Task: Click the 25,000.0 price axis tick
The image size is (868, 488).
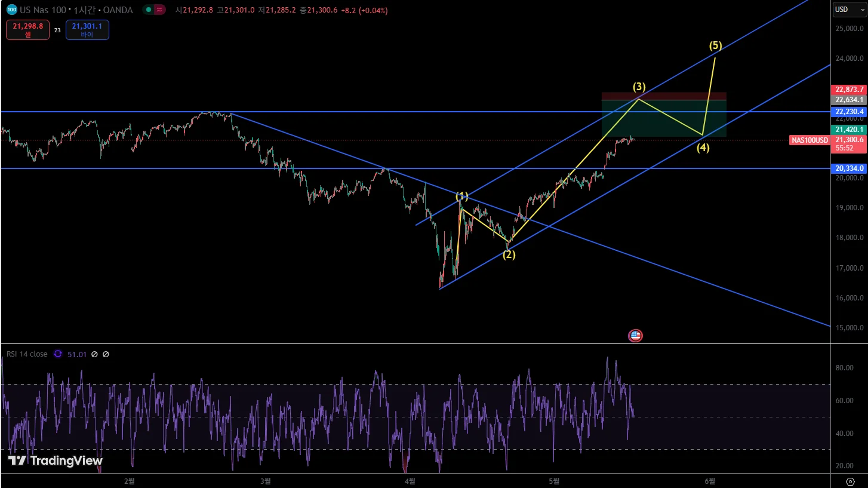Action: [849, 29]
